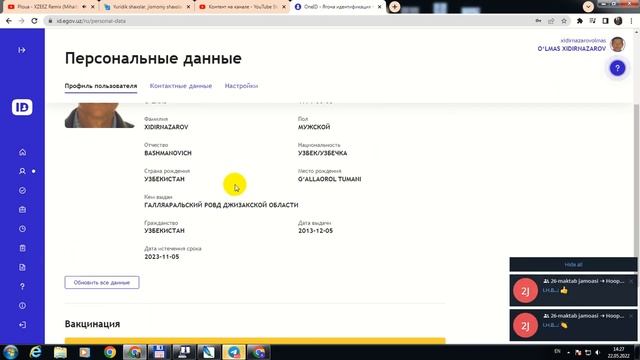This screenshot has height=360, width=640.
Task: Open Telegram from the taskbar
Action: (x=233, y=352)
